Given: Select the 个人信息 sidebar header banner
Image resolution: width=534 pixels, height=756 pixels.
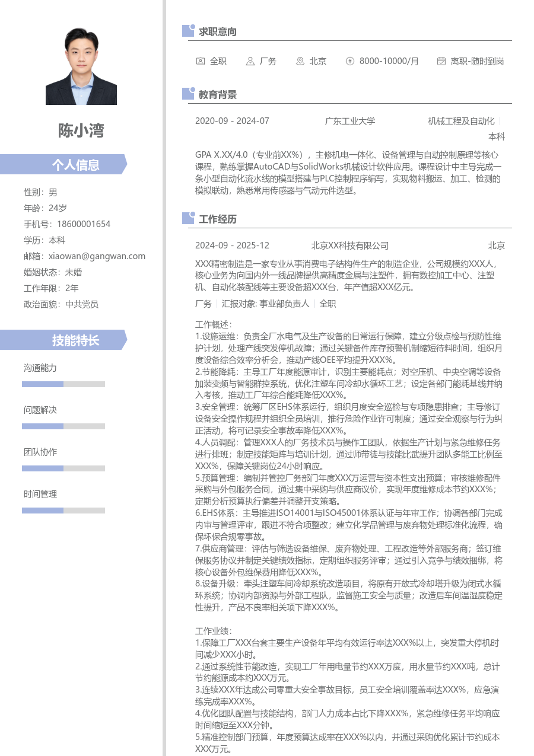Looking at the screenshot, I should (63, 164).
